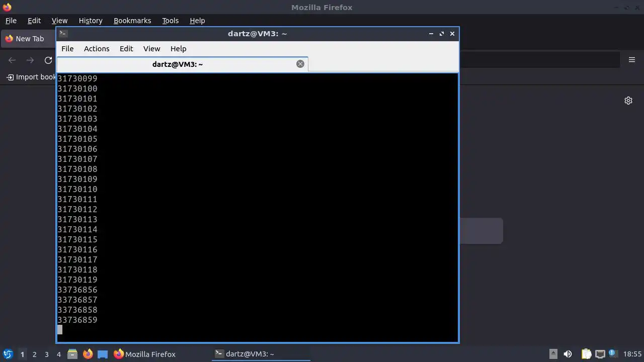Open the Firefox hamburger application menu
Image resolution: width=644 pixels, height=362 pixels.
pyautogui.click(x=632, y=60)
